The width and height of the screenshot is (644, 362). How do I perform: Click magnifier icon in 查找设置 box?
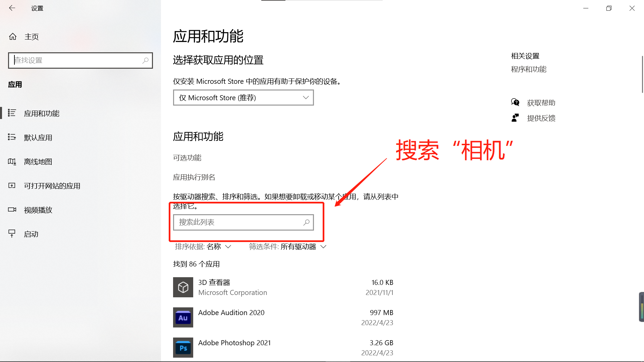coord(145,60)
